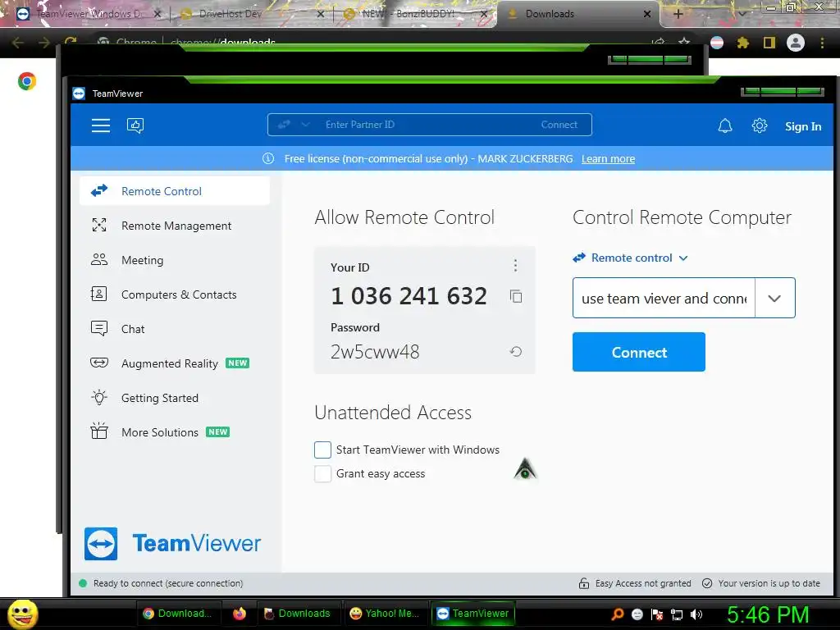Open Getting Started section
Viewport: 840px width, 630px height.
175,398
